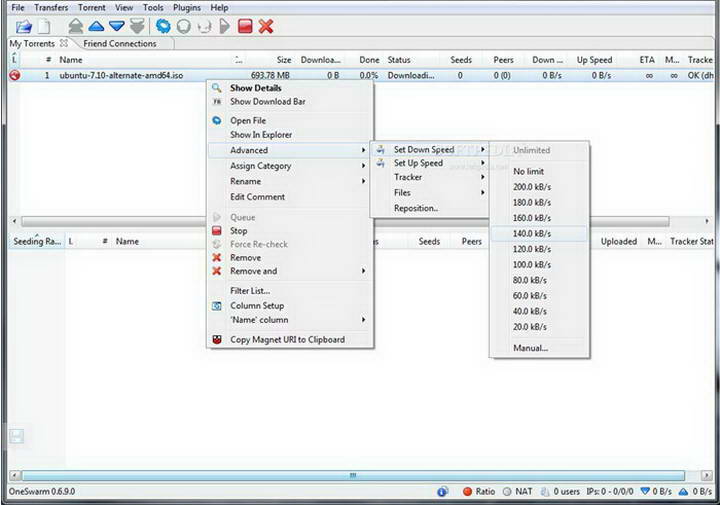Screen dimensions: 720x505
Task: Click the upload speed triangle in status bar
Action: coord(683,492)
